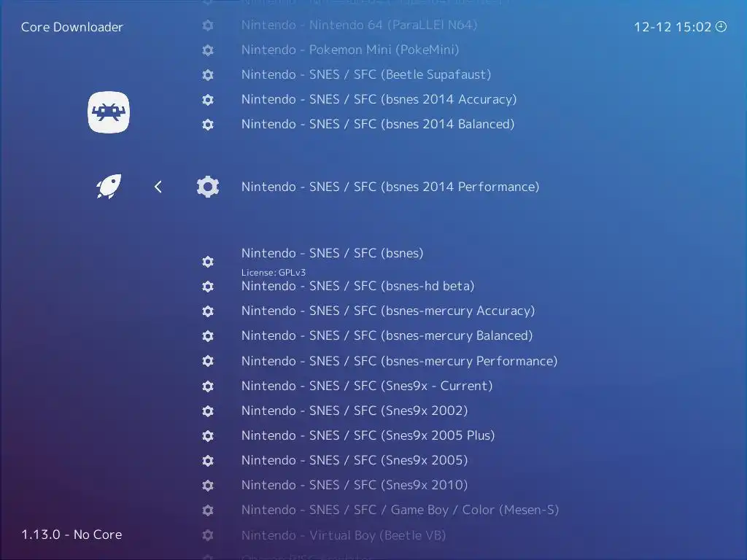Click gear icon beside ParaLLEl N64 entry
The height and width of the screenshot is (560, 747).
[208, 26]
